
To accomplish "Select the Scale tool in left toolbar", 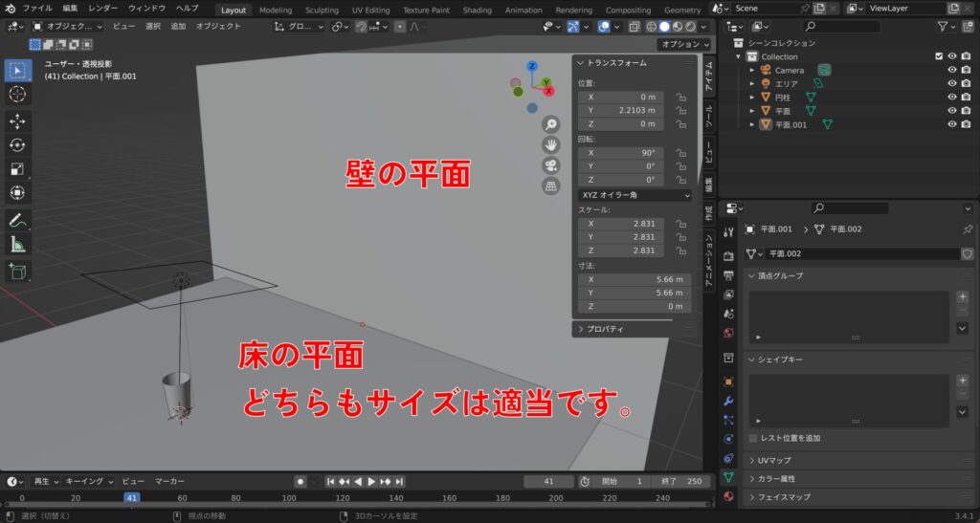I will click(18, 169).
